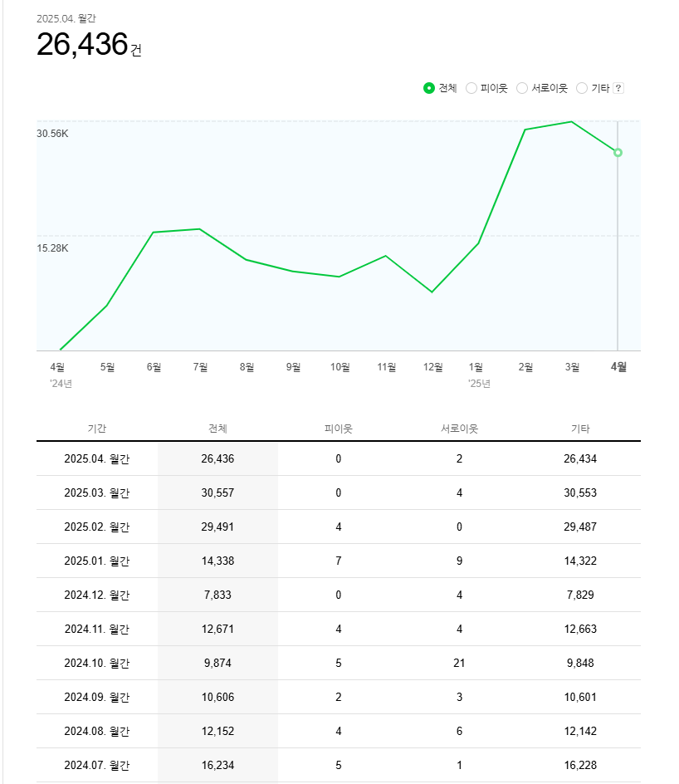This screenshot has height=784, width=679.
Task: Click the 4월 '24년 axis label
Action: click(x=61, y=375)
